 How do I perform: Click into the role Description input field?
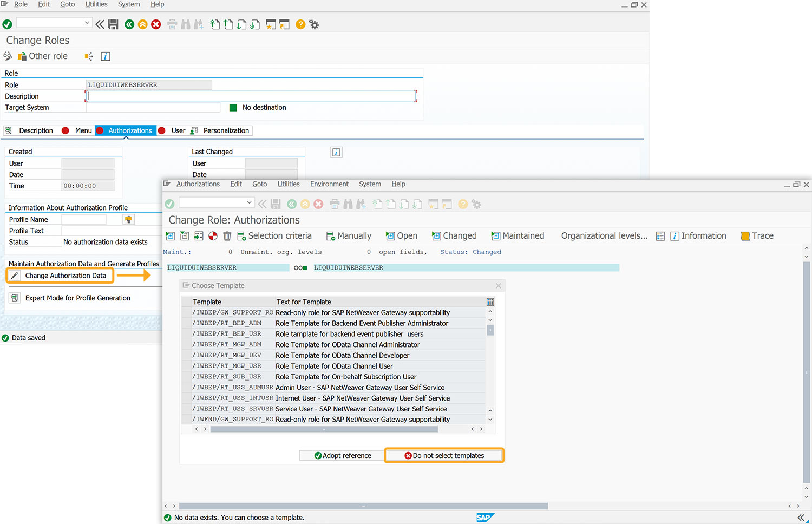(x=251, y=96)
